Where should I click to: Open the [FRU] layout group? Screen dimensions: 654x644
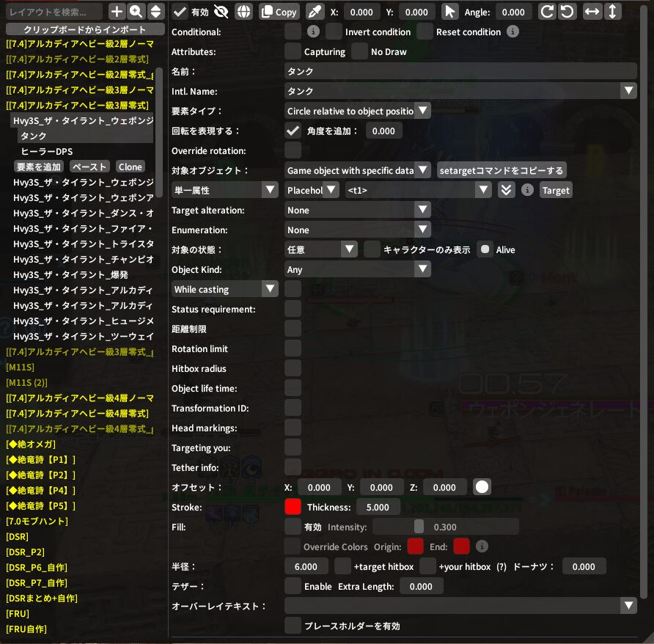[x=17, y=613]
